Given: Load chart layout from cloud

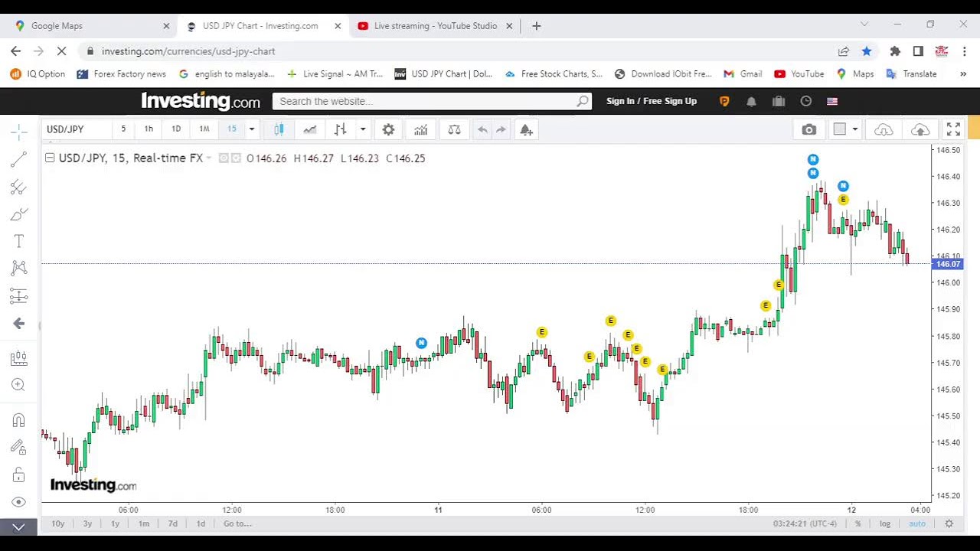Looking at the screenshot, I should click(x=884, y=129).
